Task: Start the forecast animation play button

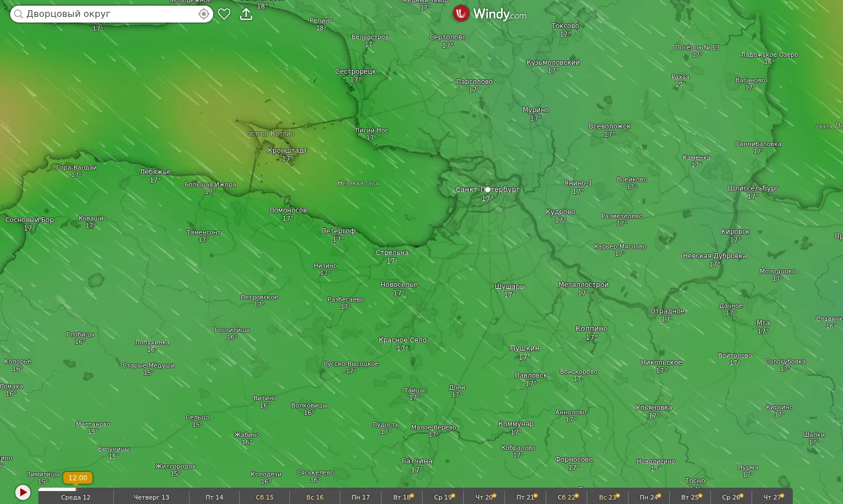Action: pos(23,492)
